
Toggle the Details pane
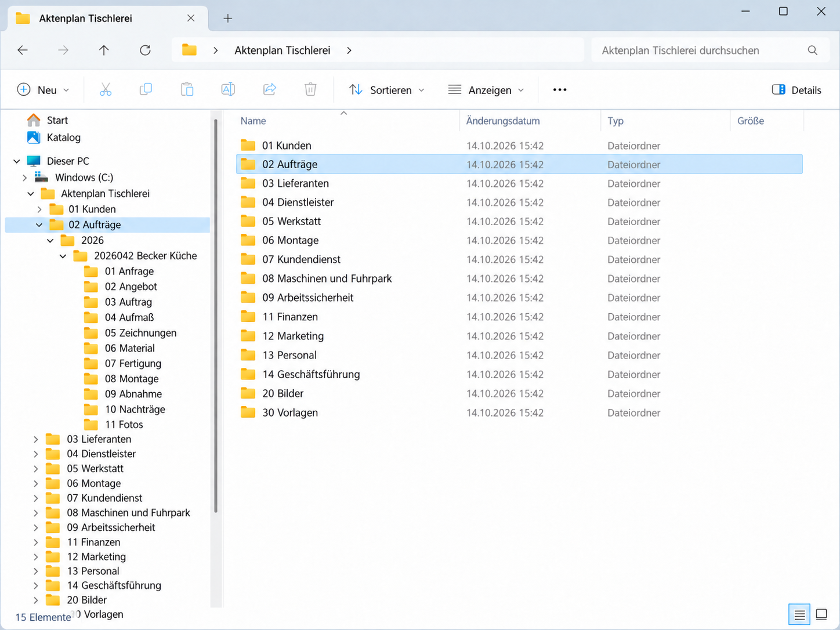pyautogui.click(x=796, y=90)
